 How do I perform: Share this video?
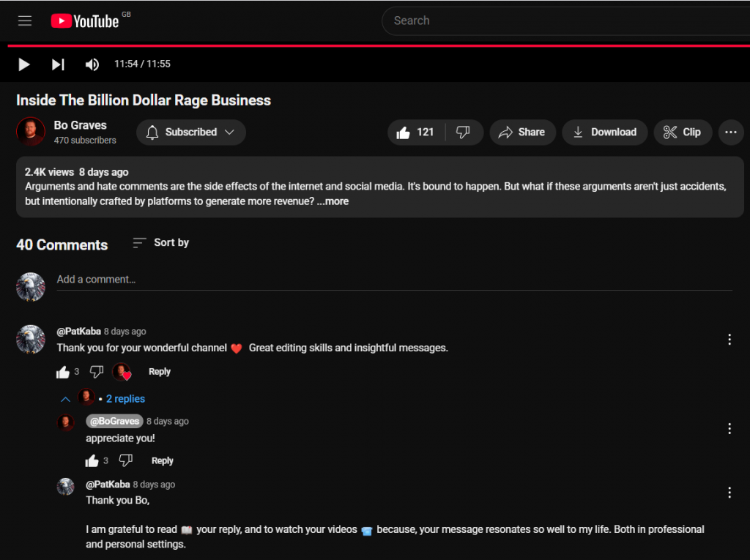pyautogui.click(x=521, y=132)
